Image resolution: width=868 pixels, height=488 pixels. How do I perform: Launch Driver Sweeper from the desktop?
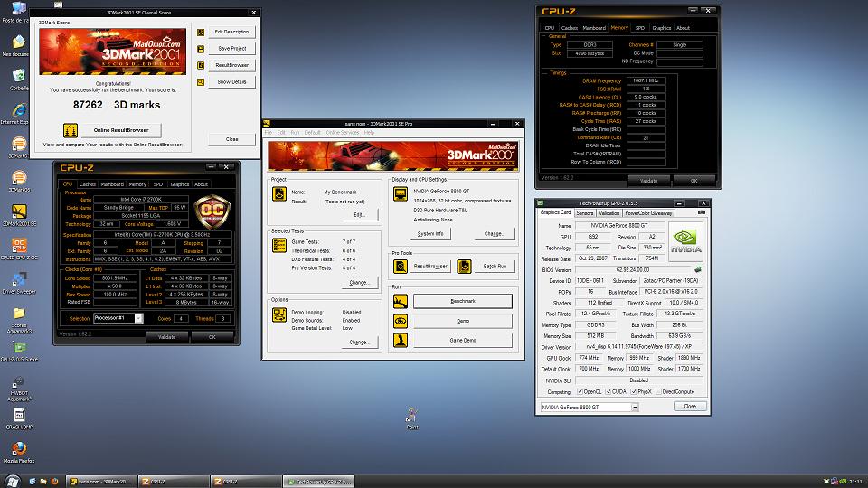(x=19, y=279)
